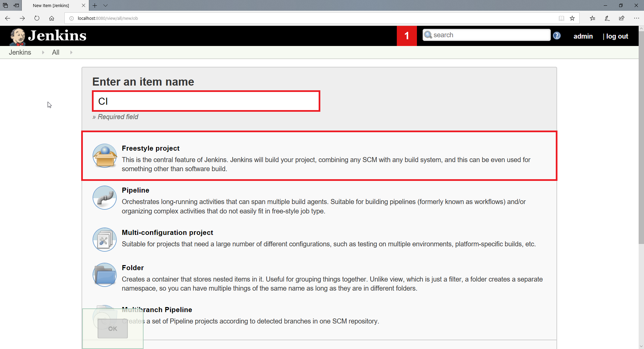
Task: Open the browser favorites hub icon
Action: 592,18
